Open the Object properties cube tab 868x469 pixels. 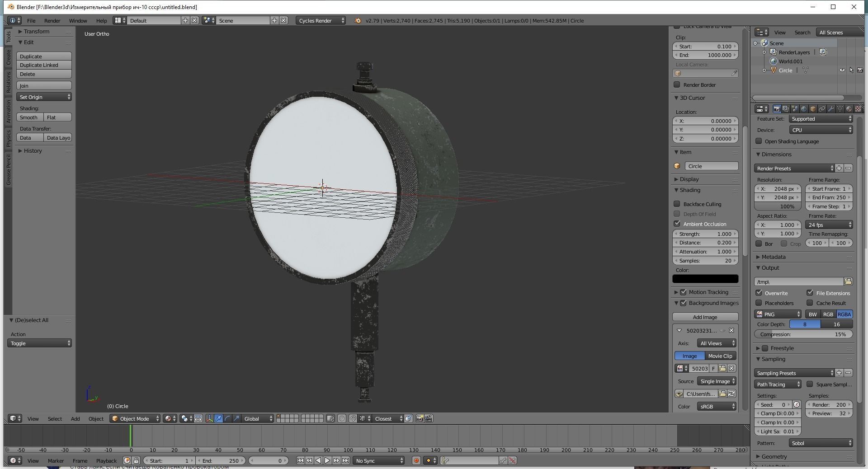coord(813,109)
